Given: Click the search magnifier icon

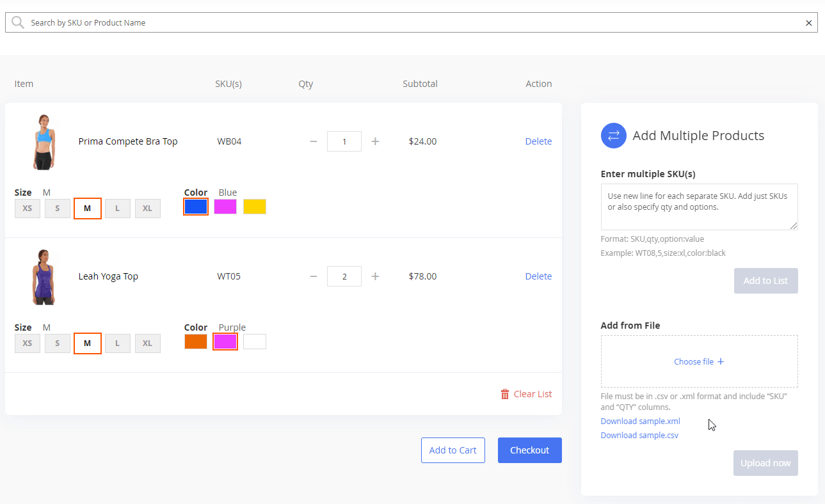Looking at the screenshot, I should 18,22.
